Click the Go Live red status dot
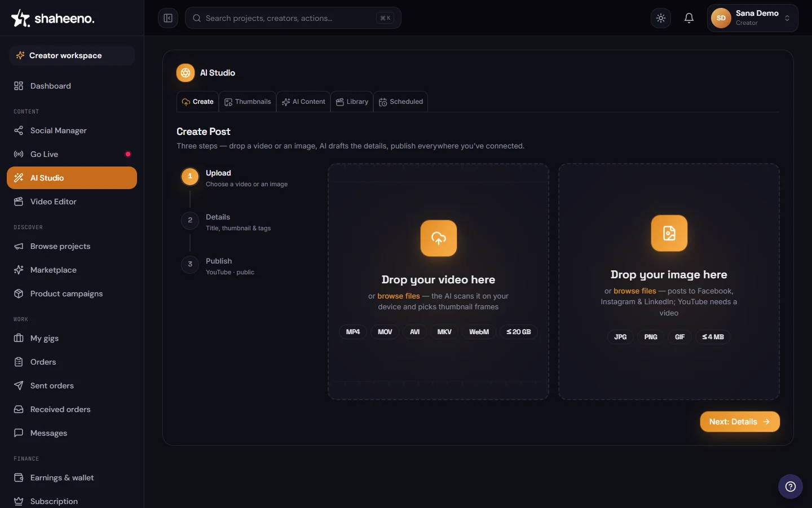 click(x=128, y=154)
